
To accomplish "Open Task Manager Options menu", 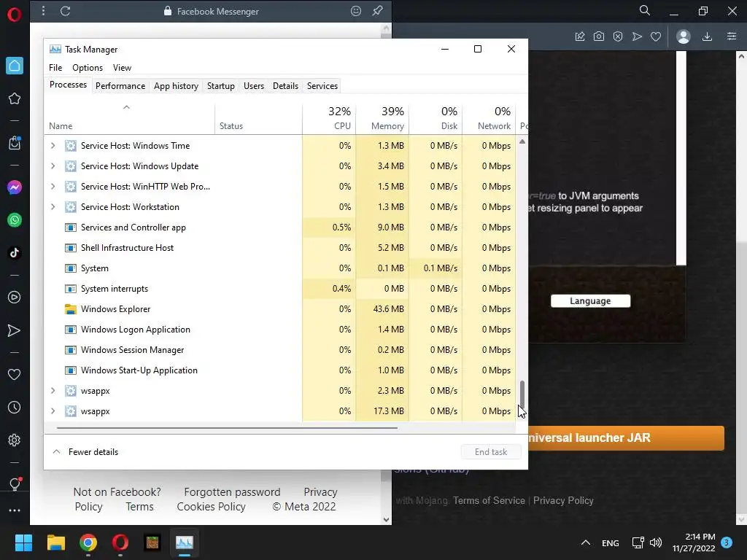I will (88, 68).
